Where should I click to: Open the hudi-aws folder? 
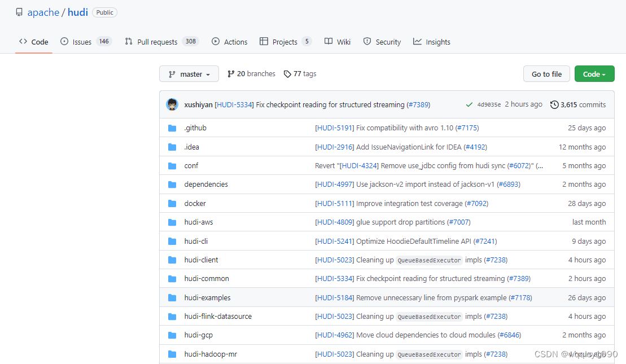click(x=199, y=222)
